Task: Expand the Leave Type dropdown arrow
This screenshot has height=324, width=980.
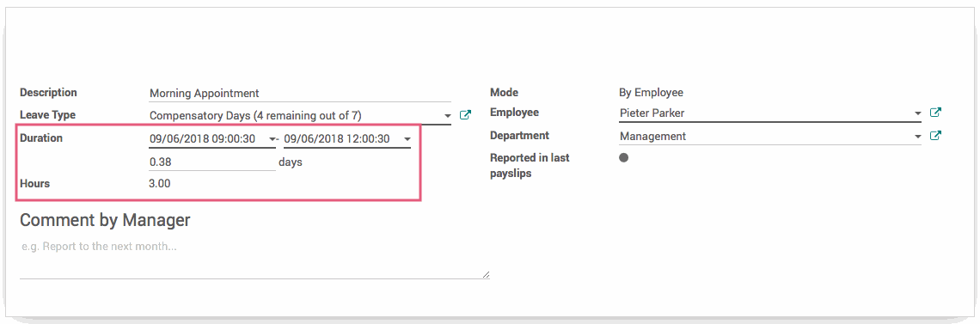Action: coord(448,116)
